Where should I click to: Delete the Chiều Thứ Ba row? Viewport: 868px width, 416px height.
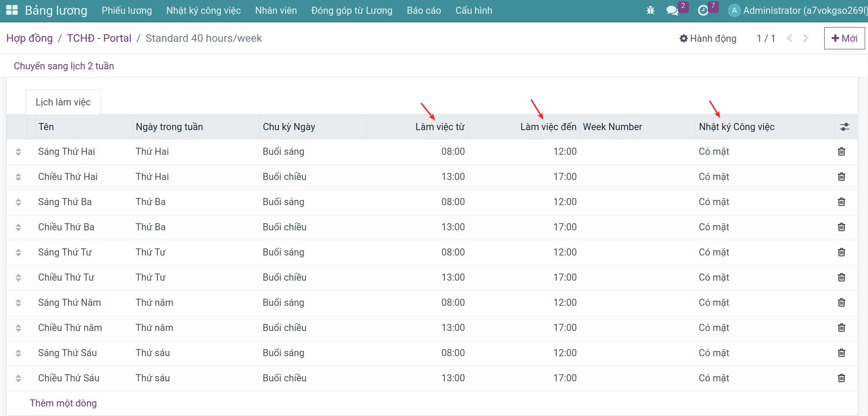point(841,227)
